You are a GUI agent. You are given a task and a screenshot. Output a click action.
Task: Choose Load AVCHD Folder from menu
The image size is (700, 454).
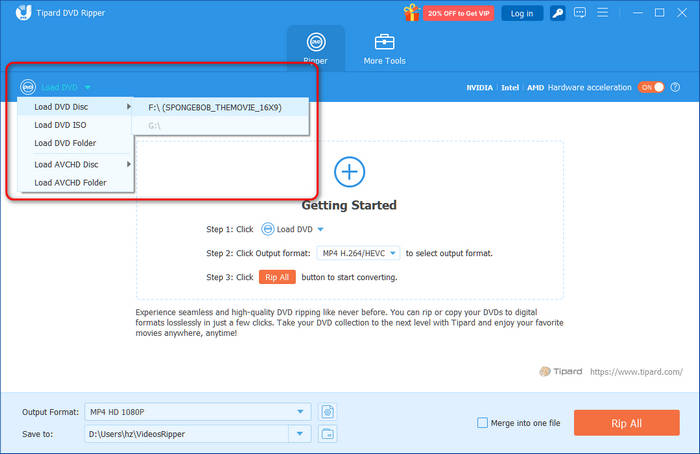(x=75, y=183)
